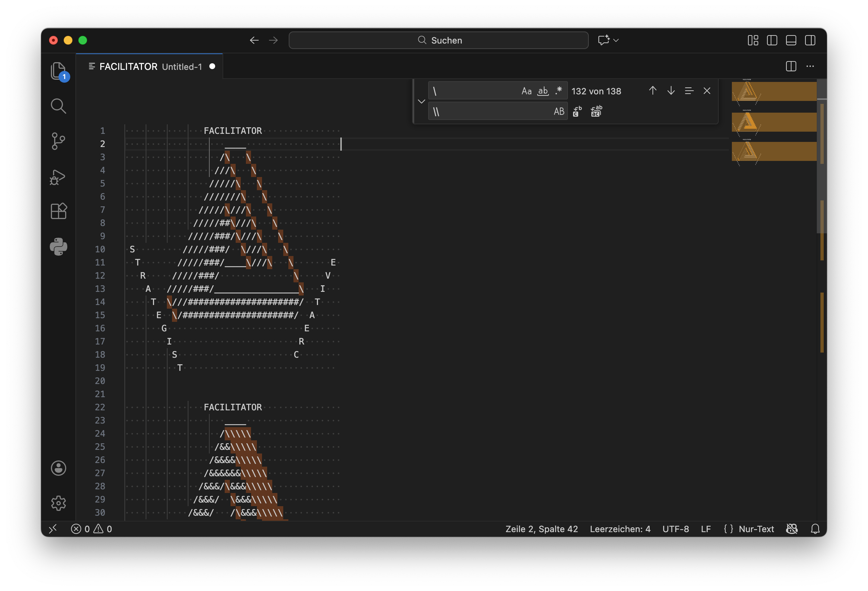Open the Extensions view

(x=58, y=211)
